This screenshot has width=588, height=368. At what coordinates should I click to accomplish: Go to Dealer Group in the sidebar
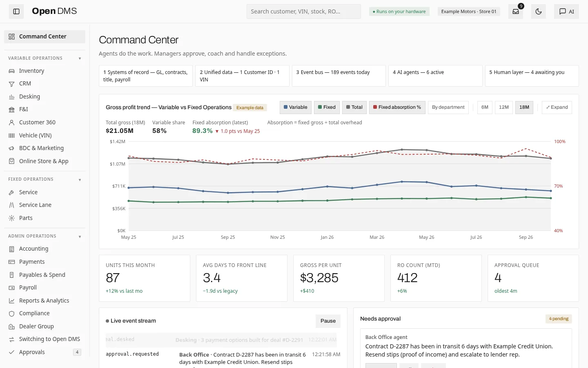point(45,326)
